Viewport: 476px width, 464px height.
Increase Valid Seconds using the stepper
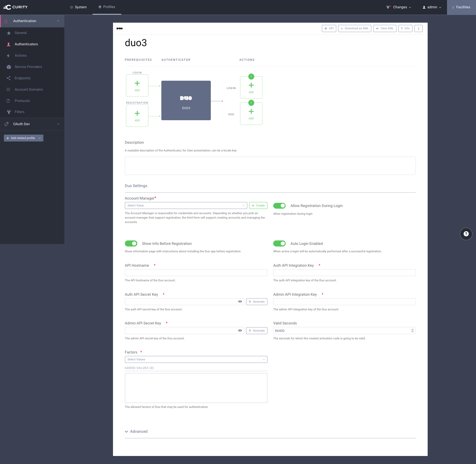pyautogui.click(x=412, y=329)
